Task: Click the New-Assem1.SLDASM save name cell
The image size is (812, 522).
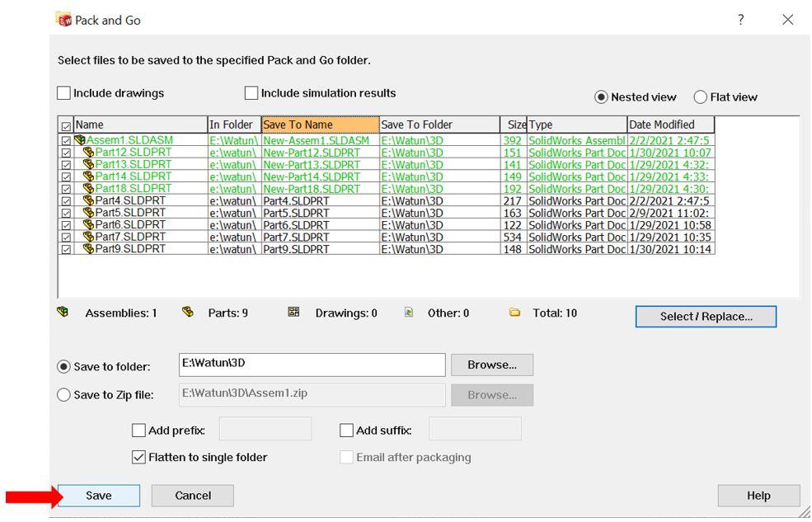Action: tap(321, 140)
